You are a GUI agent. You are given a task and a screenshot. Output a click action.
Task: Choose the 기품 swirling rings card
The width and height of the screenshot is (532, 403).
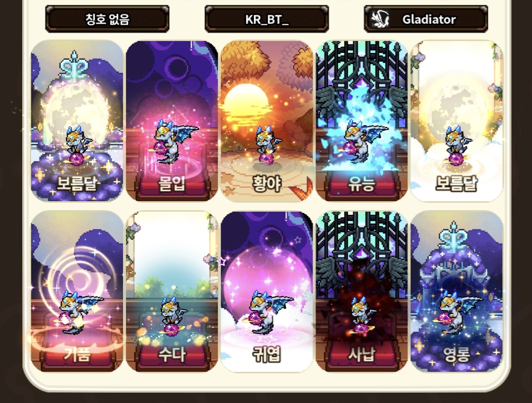(x=77, y=291)
